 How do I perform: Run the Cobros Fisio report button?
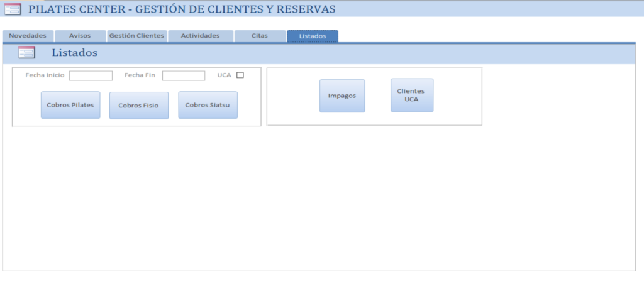(139, 106)
